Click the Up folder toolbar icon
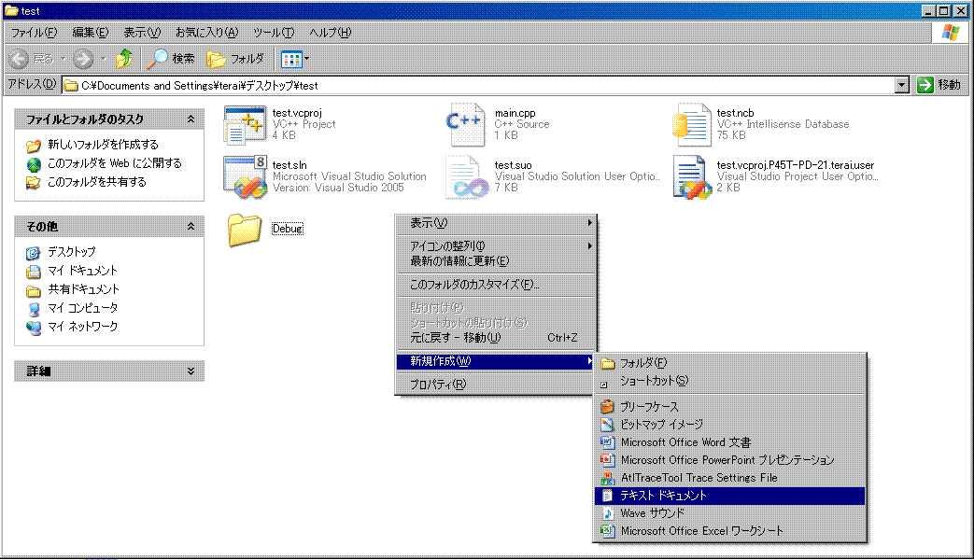The height and width of the screenshot is (560, 974). click(x=123, y=59)
